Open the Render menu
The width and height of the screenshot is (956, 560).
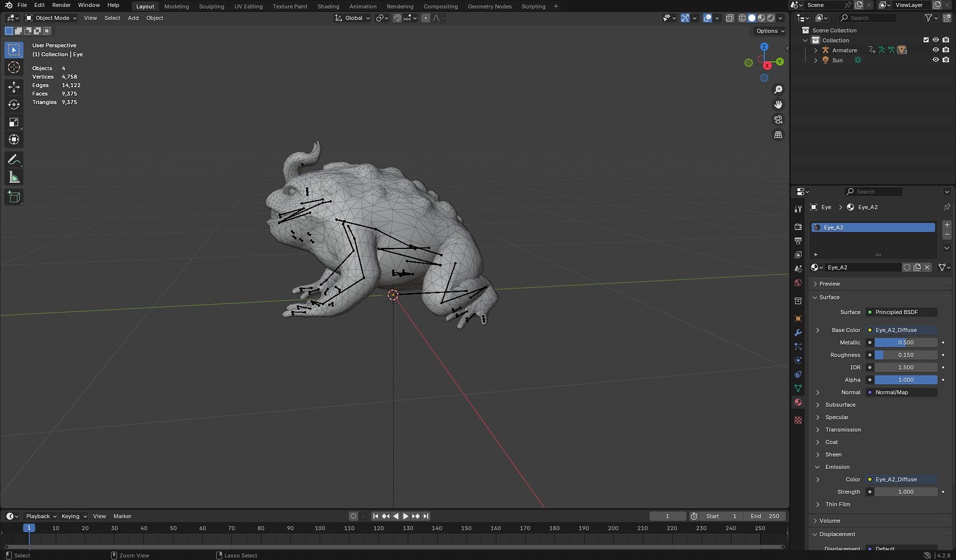click(61, 5)
